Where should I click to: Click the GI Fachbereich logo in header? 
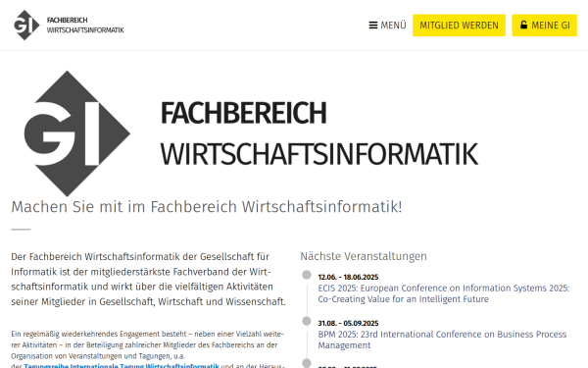click(69, 26)
